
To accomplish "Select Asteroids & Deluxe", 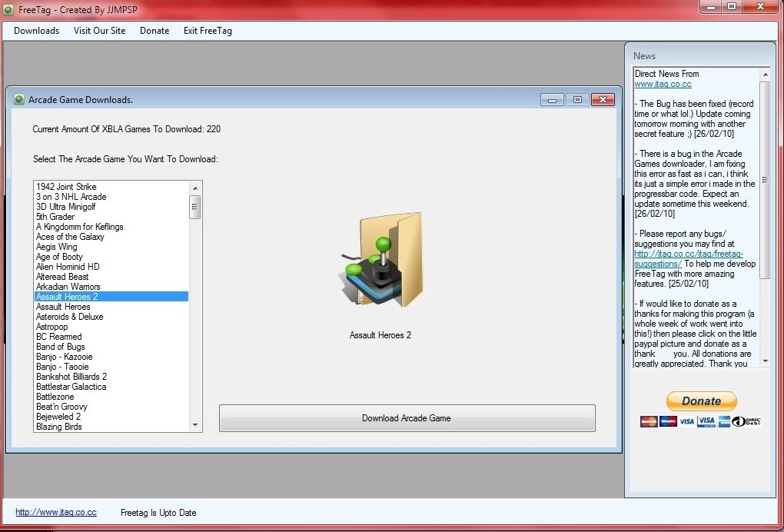I will coord(111,317).
